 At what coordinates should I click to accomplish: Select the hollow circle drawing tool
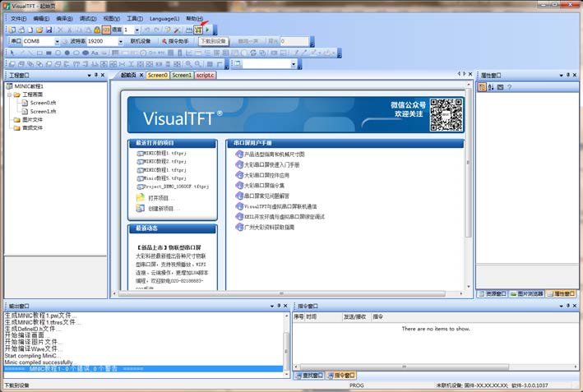(58, 53)
